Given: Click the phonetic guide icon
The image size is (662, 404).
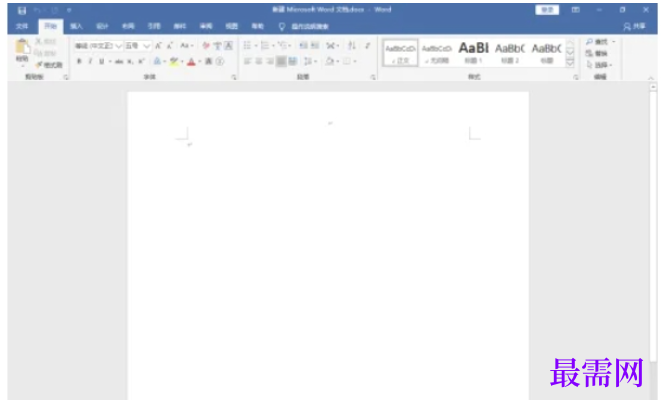Looking at the screenshot, I should [217, 46].
